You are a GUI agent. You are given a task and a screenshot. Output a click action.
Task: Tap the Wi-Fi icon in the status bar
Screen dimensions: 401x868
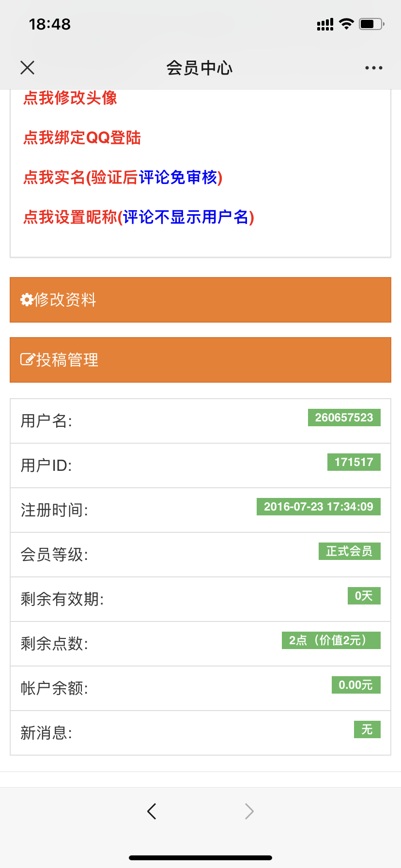point(346,23)
